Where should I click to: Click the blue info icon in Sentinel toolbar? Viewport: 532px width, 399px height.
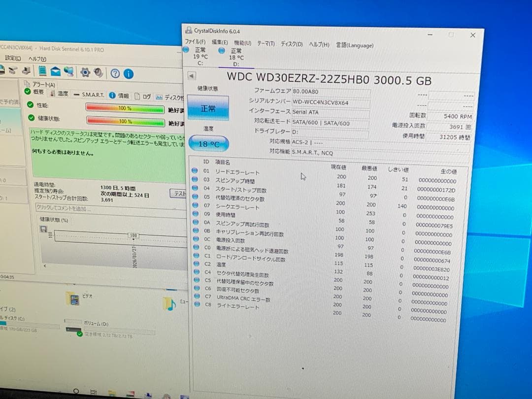128,73
